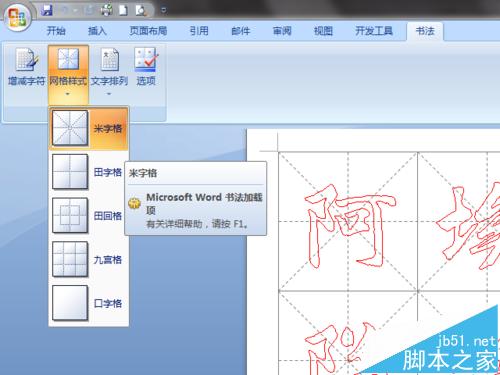The image size is (500, 375).
Task: Go to the 邮件 tab
Action: [x=240, y=31]
